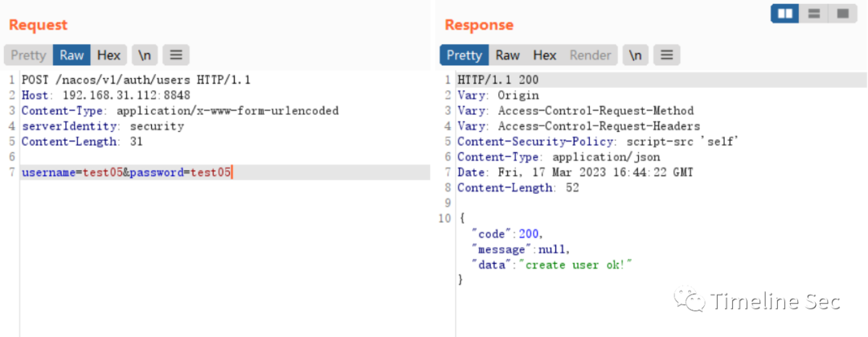Click the serverIdentity header line
The height and width of the screenshot is (337, 868).
pos(102,125)
